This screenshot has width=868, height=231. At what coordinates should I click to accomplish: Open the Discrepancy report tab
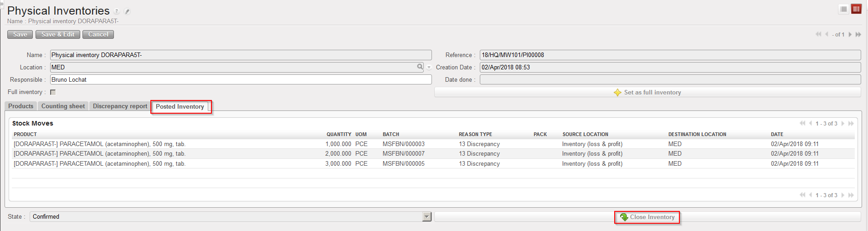tap(120, 106)
